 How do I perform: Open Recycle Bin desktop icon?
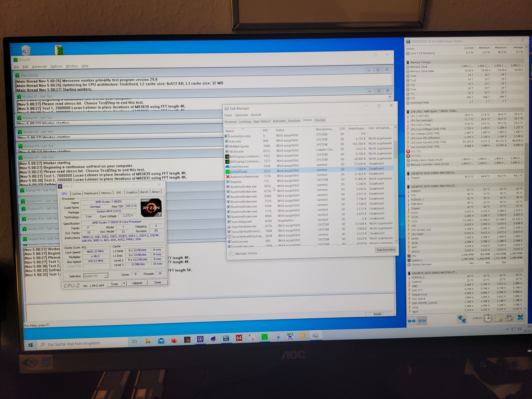coord(26,50)
